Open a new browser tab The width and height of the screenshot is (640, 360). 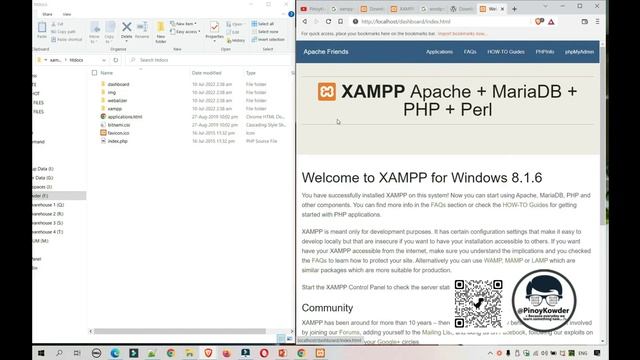(514, 9)
